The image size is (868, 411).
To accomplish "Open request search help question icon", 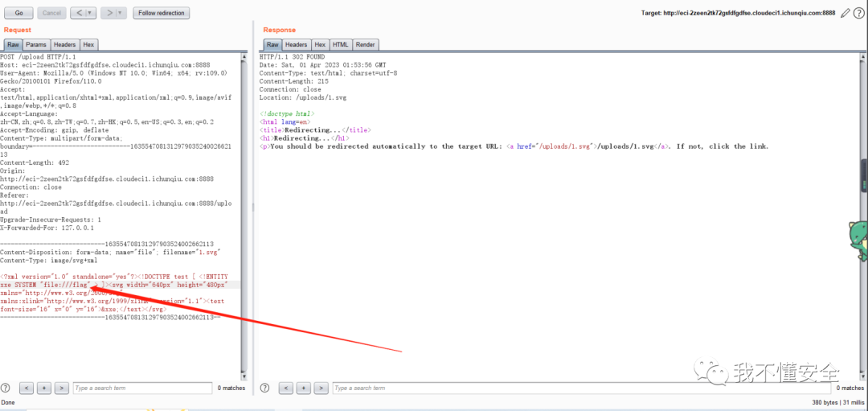I will click(x=6, y=388).
